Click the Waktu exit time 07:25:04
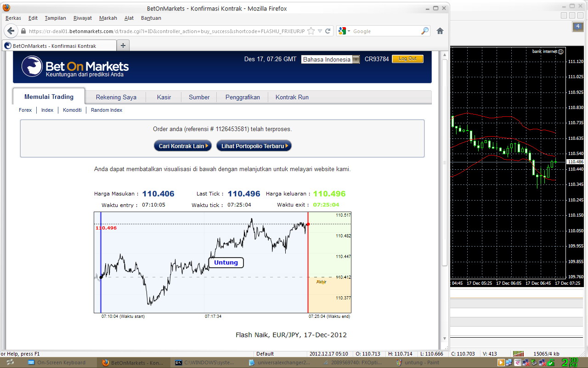 click(x=326, y=205)
